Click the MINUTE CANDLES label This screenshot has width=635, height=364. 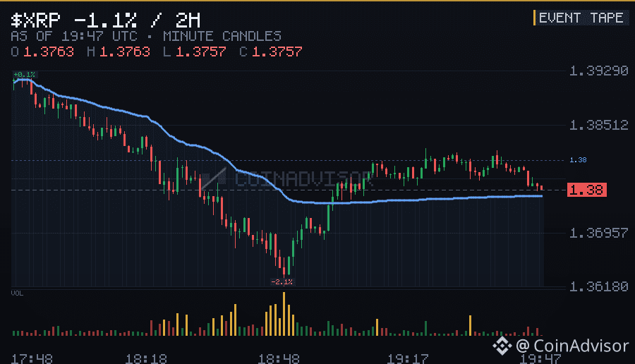click(222, 37)
